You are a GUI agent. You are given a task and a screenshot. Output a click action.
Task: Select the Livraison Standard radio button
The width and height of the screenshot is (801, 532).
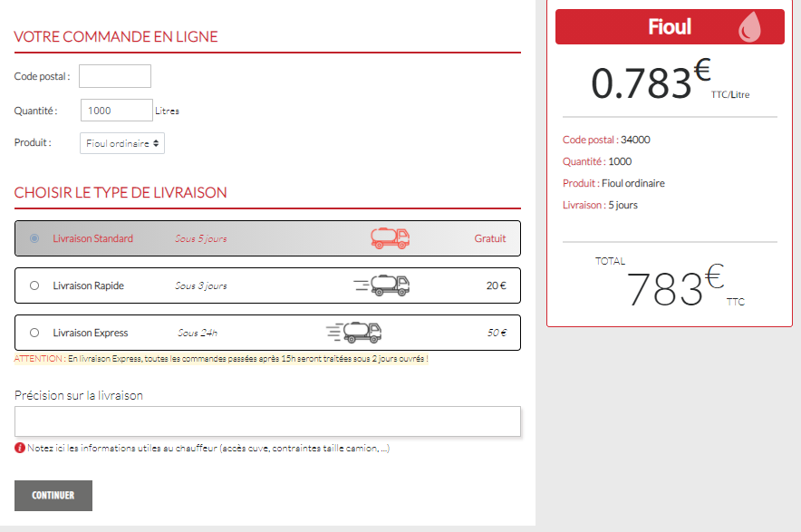[34, 238]
